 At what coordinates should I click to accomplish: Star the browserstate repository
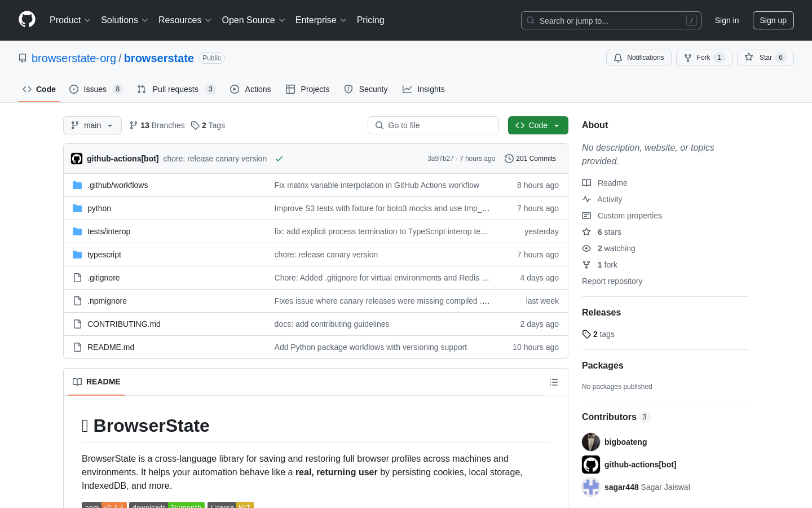click(765, 58)
